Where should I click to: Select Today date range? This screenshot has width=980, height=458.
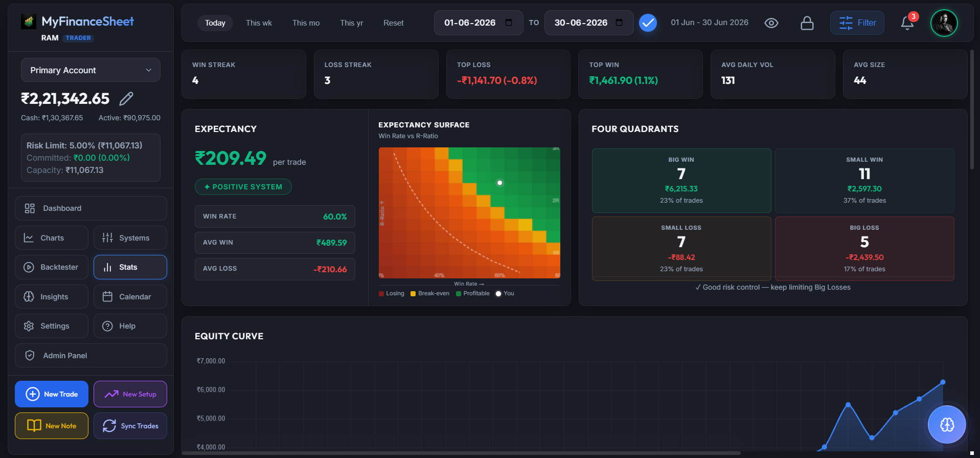click(215, 23)
